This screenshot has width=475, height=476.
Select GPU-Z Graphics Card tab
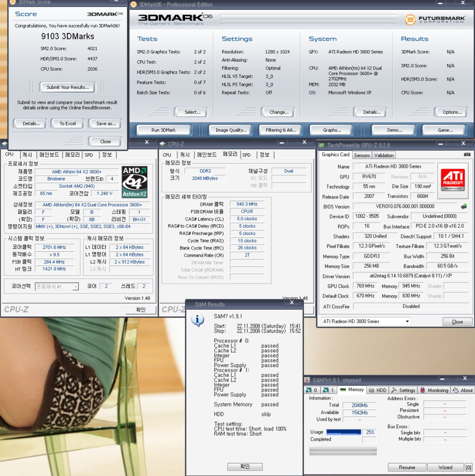click(335, 154)
